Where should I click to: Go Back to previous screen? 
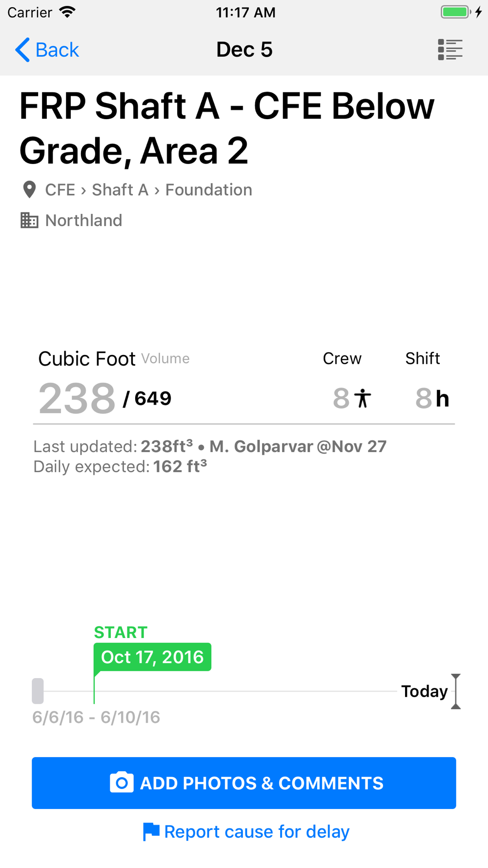pos(57,50)
